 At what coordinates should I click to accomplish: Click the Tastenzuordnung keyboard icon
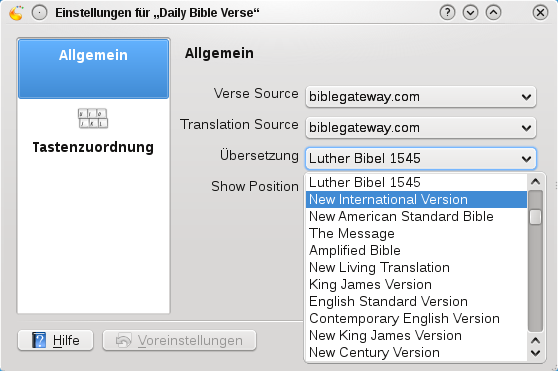(x=93, y=118)
